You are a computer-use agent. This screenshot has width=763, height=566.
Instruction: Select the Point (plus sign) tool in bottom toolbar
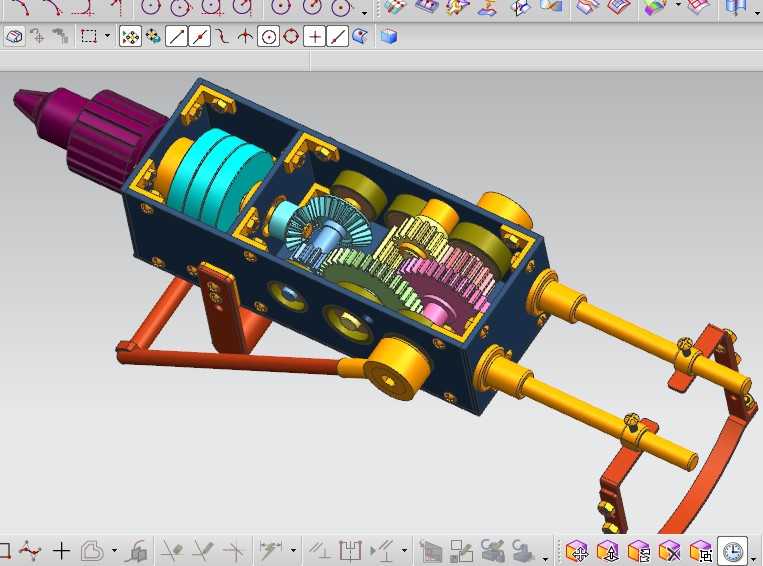pyautogui.click(x=61, y=551)
